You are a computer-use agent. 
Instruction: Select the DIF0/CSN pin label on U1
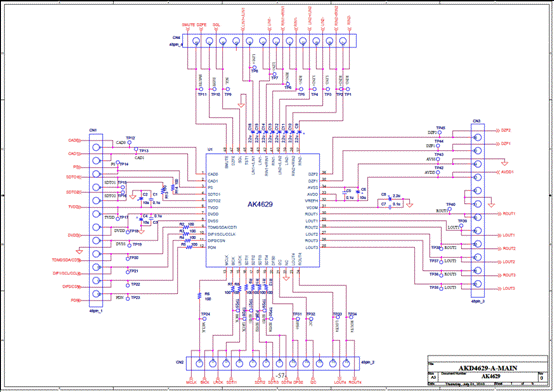[x=217, y=241]
